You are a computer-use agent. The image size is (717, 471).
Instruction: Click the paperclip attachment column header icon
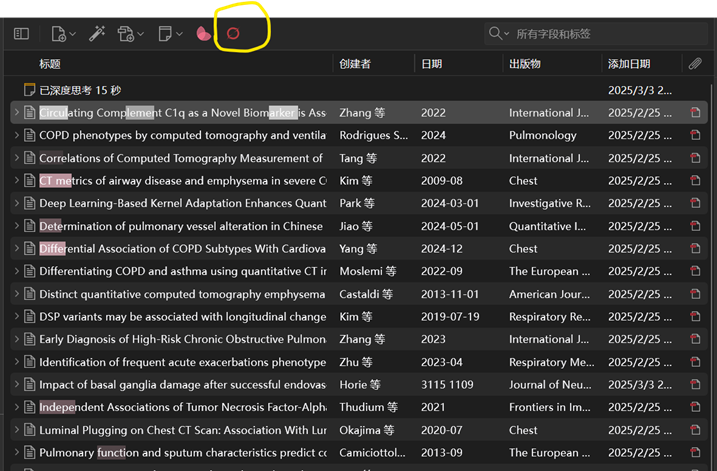(695, 64)
